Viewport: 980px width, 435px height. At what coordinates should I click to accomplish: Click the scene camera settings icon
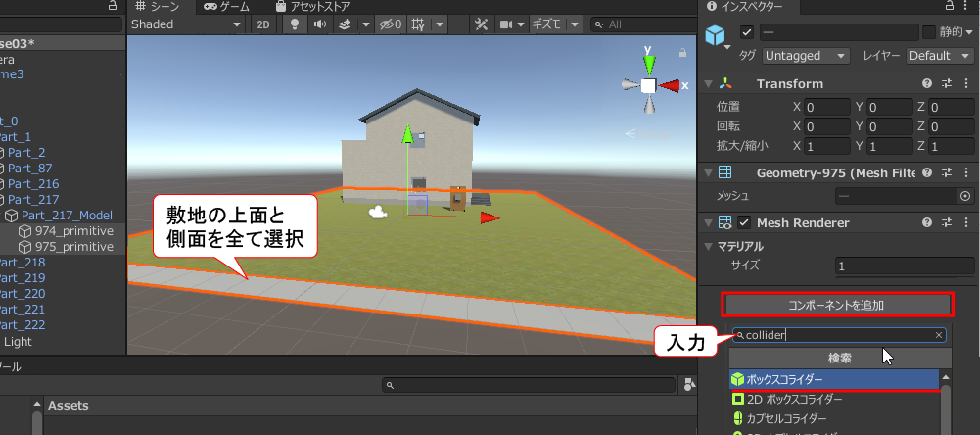(506, 24)
